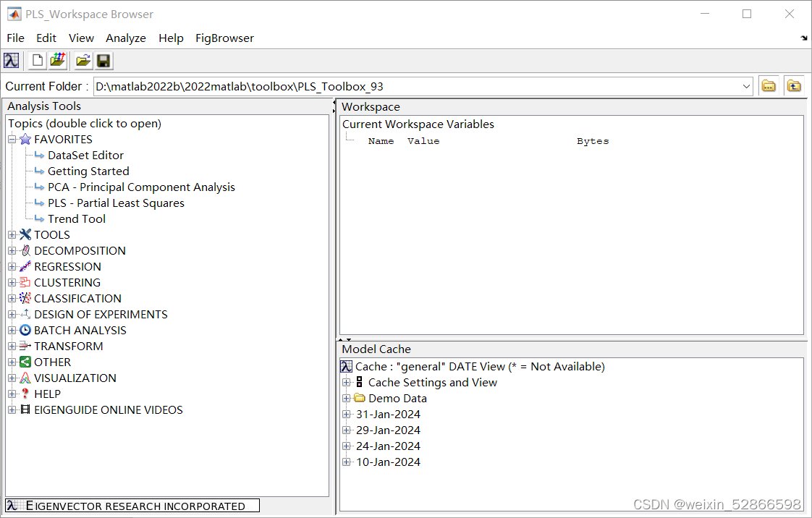Launch the DataSet Editor favorite
The image size is (812, 518).
[85, 155]
